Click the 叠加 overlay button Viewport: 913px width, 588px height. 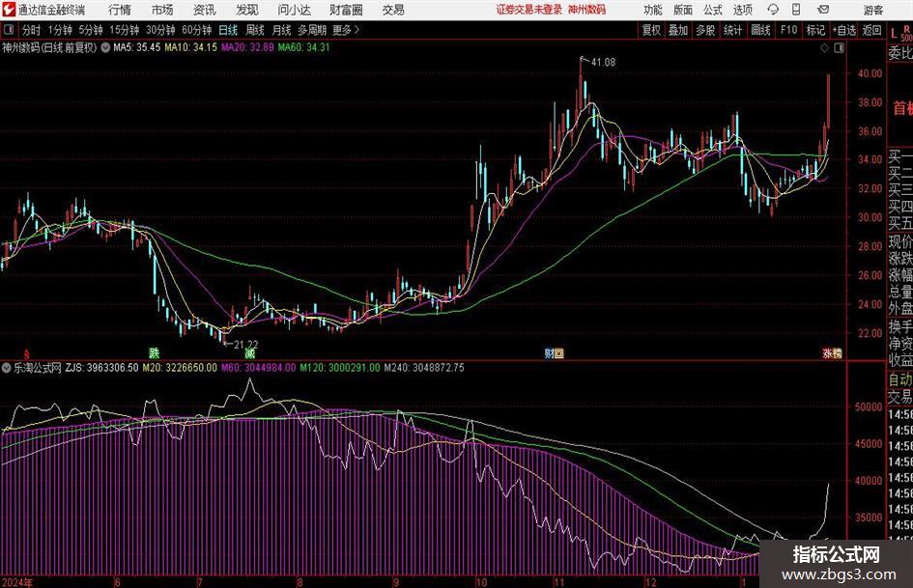[678, 30]
